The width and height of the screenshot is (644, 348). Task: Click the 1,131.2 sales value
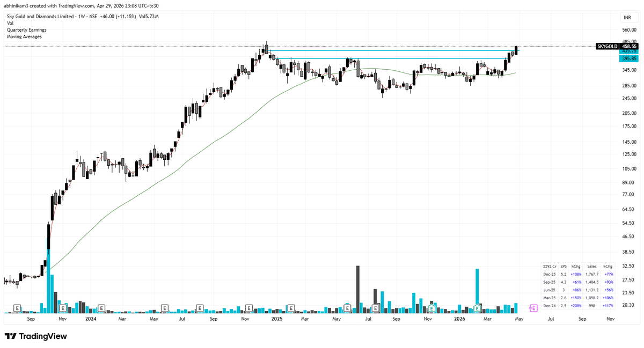[x=591, y=290]
